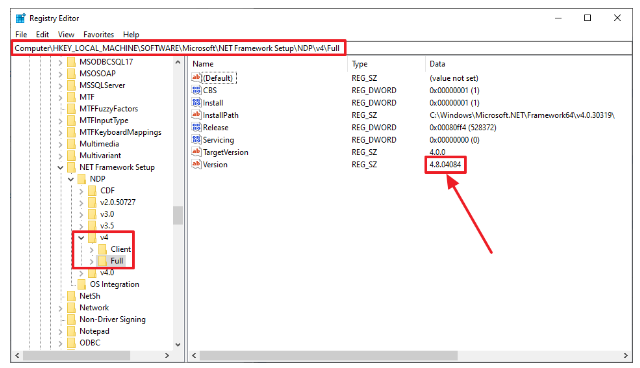Select the Version value data 4.8.04084
The width and height of the screenshot is (640, 368).
pyautogui.click(x=445, y=164)
